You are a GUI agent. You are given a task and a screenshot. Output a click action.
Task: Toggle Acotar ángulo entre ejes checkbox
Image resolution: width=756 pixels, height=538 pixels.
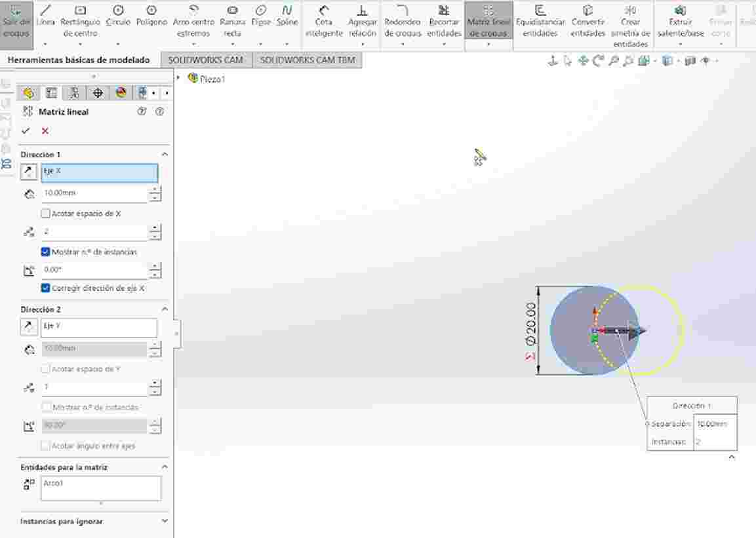pos(45,446)
